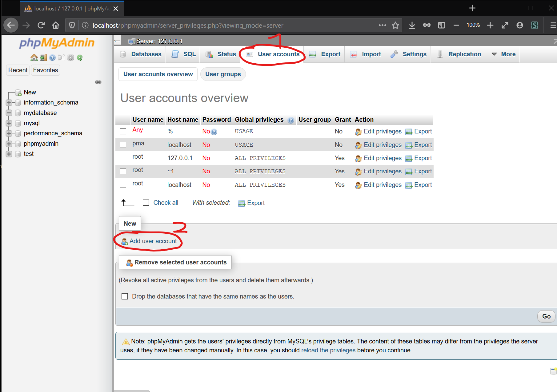557x392 pixels.
Task: Click the Server: 127.0.0.1 breadcrumb
Action: click(159, 41)
